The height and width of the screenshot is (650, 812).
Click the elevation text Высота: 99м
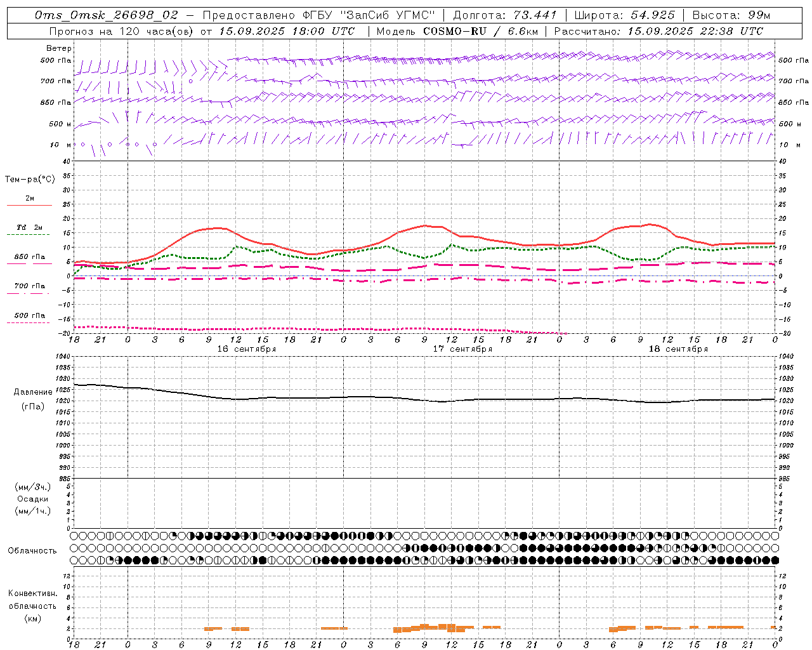(x=731, y=15)
